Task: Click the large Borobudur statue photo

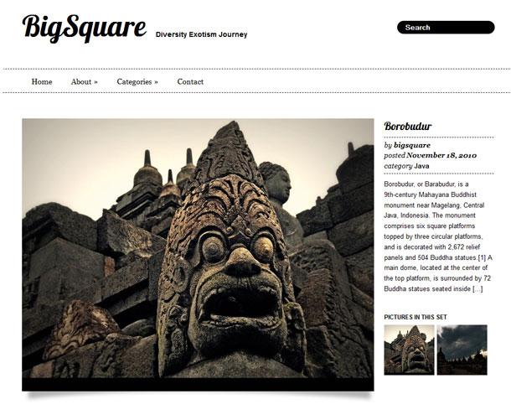Action: 198,248
